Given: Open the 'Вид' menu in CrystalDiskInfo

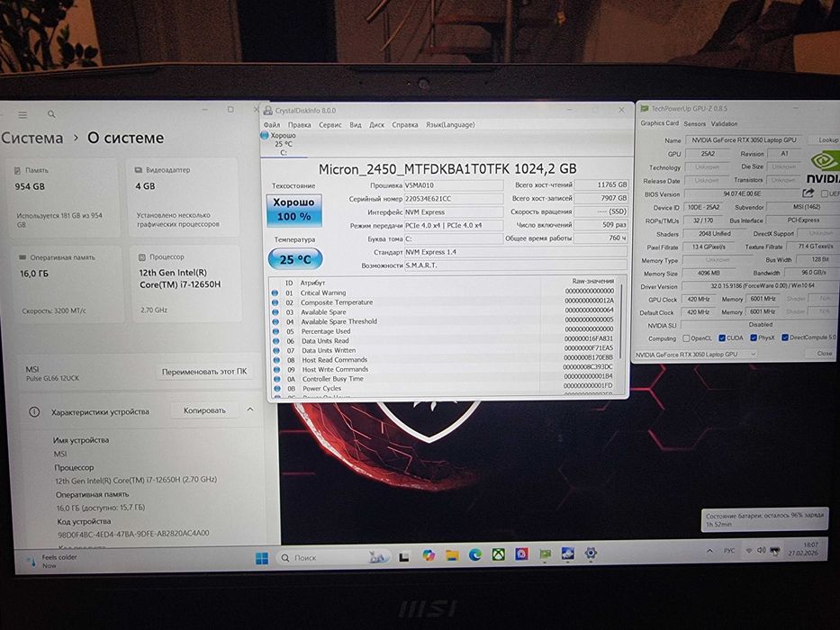Looking at the screenshot, I should coord(356,125).
